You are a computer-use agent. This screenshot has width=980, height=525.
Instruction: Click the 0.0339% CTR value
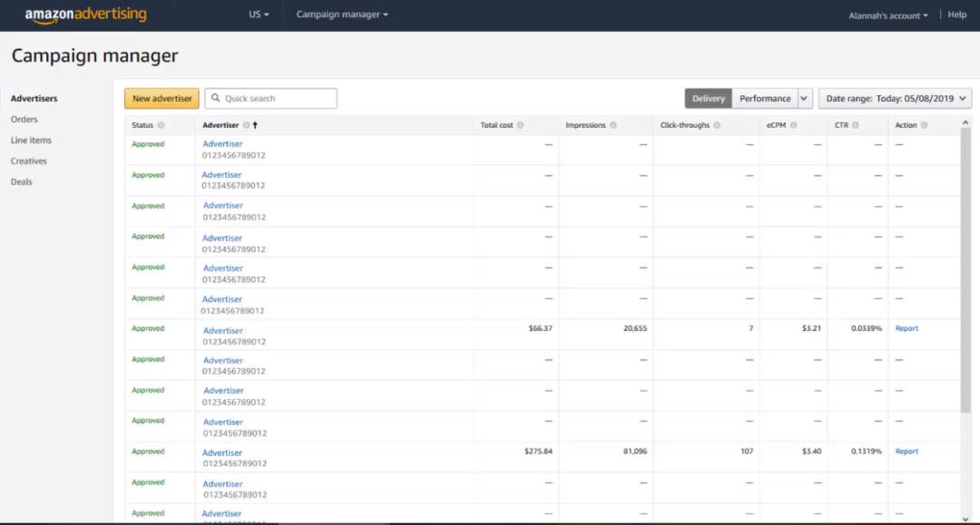[x=867, y=327]
